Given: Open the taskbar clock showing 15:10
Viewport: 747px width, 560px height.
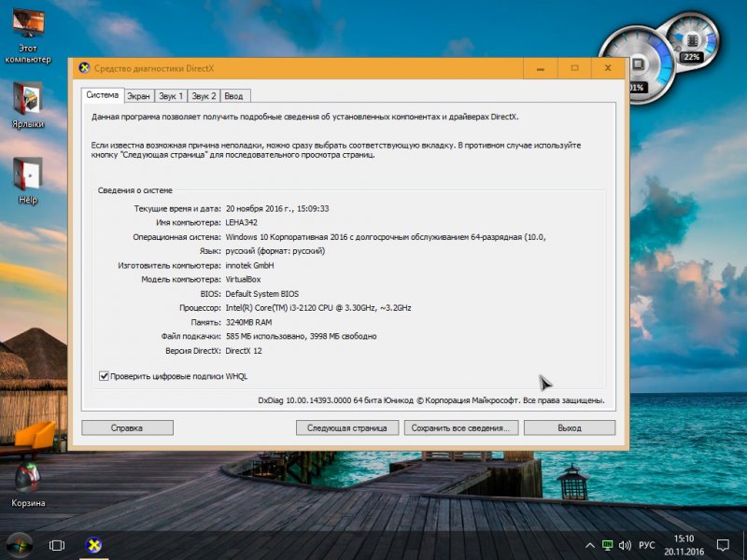Looking at the screenshot, I should pos(684,545).
